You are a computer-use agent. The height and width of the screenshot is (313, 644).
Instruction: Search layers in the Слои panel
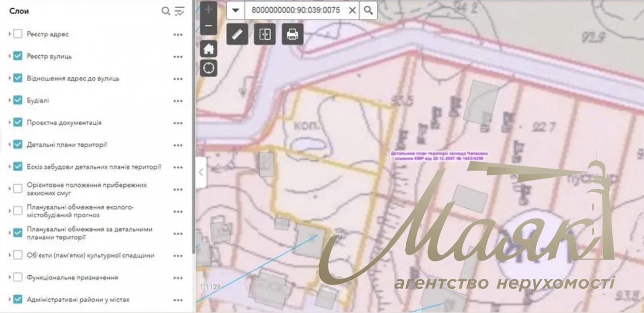click(166, 11)
